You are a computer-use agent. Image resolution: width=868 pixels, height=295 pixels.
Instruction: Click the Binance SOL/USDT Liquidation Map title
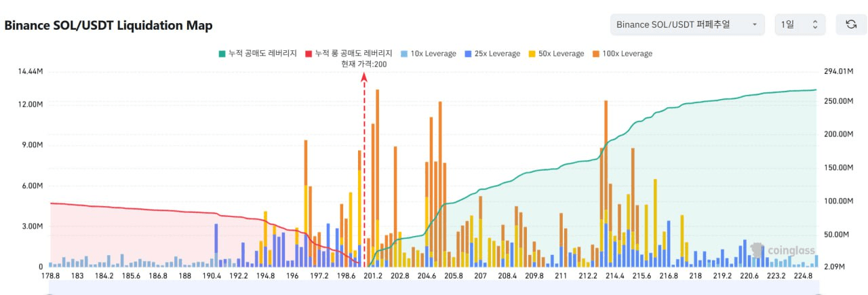click(x=108, y=25)
